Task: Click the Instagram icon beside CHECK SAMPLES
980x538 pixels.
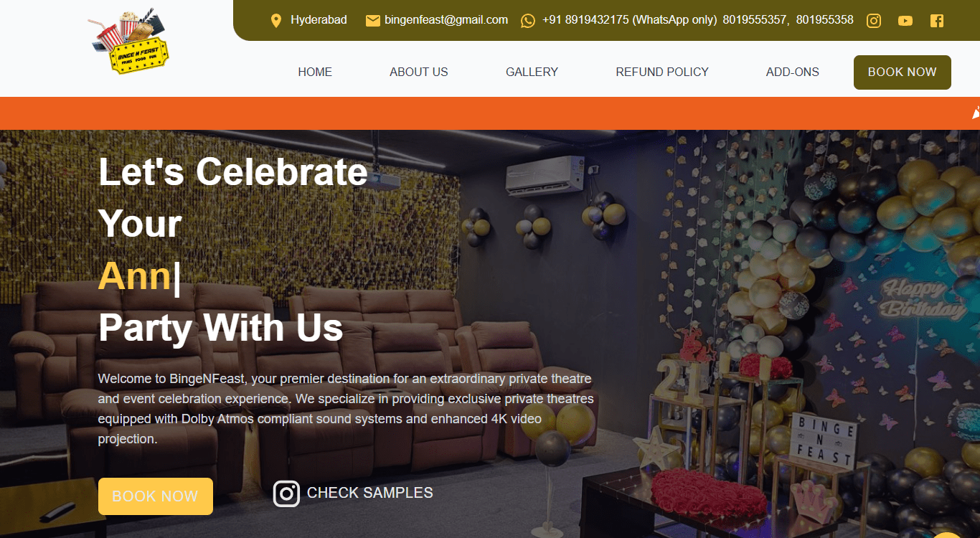Action: pos(286,494)
